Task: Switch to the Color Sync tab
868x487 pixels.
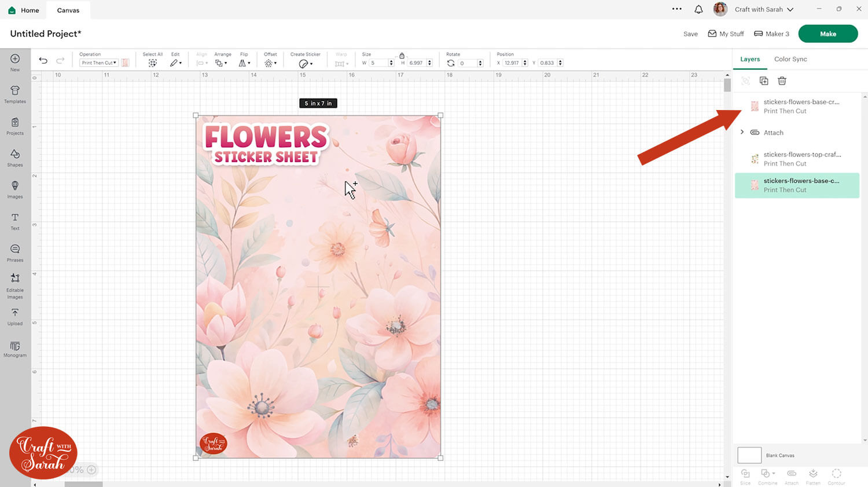Action: [790, 59]
